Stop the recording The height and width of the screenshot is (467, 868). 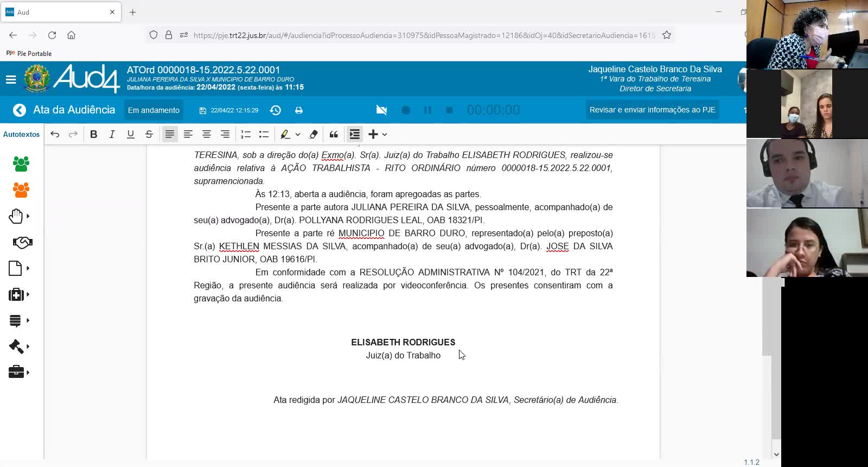click(449, 110)
